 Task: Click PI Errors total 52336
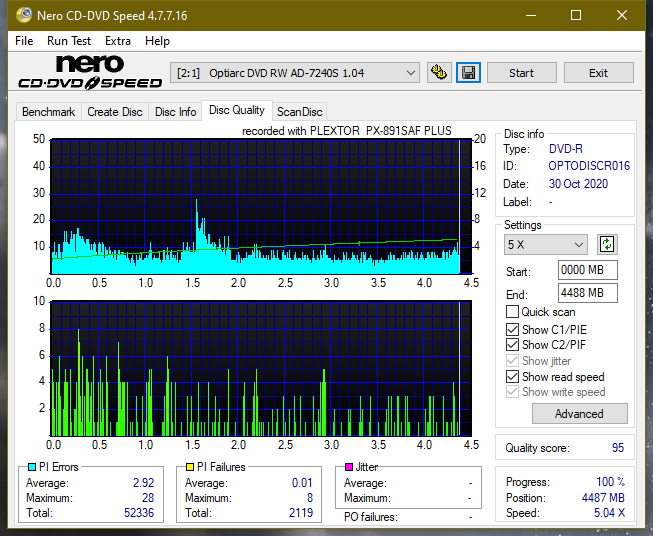[139, 513]
